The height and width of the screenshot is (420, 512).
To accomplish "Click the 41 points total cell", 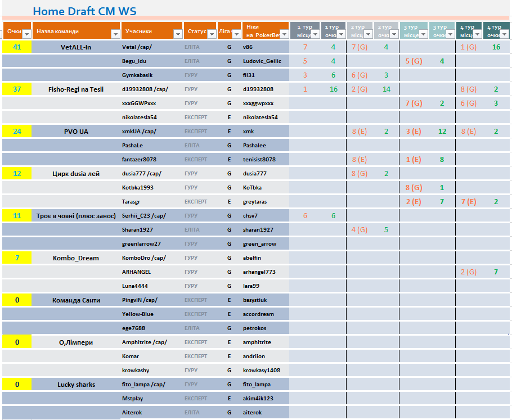I will coord(17,47).
